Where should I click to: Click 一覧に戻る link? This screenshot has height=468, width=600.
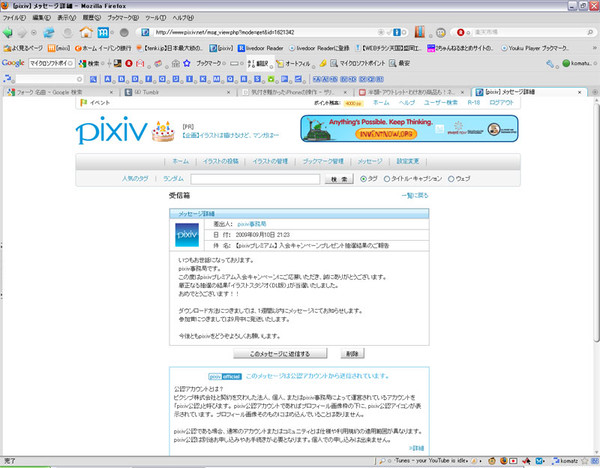coord(415,196)
